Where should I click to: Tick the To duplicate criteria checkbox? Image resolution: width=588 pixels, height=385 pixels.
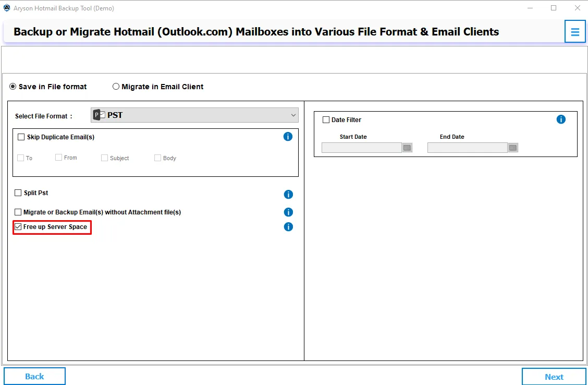[21, 158]
